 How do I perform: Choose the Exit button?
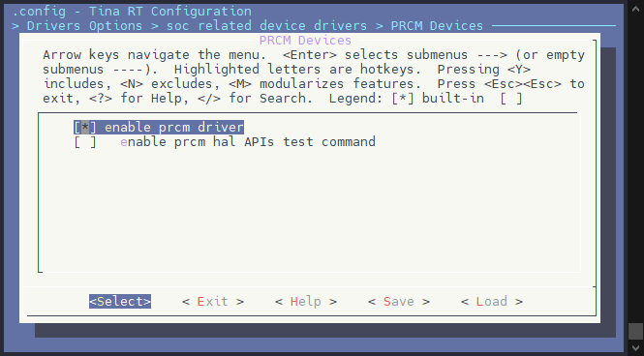[213, 302]
